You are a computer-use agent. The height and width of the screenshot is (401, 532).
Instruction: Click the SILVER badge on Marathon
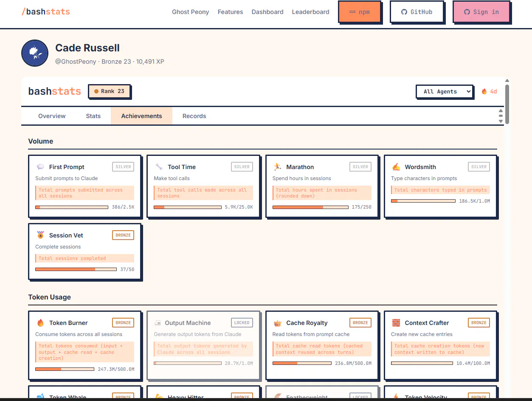coord(360,167)
